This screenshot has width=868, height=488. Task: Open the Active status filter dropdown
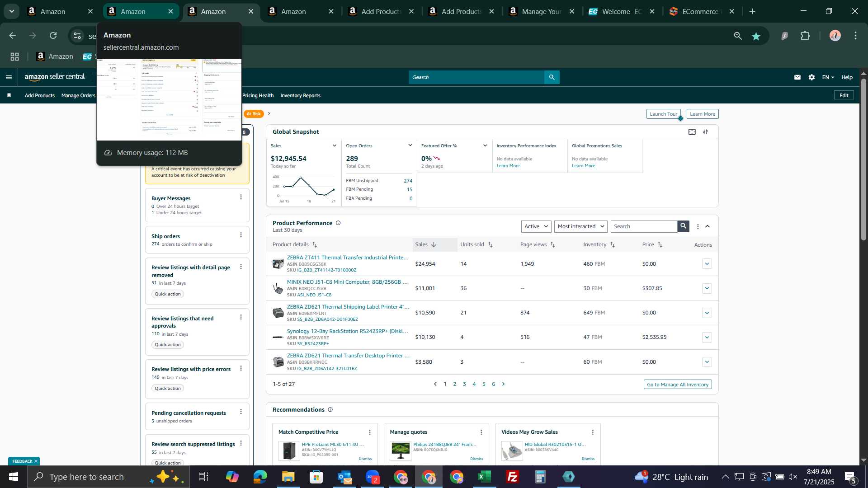[x=536, y=226]
